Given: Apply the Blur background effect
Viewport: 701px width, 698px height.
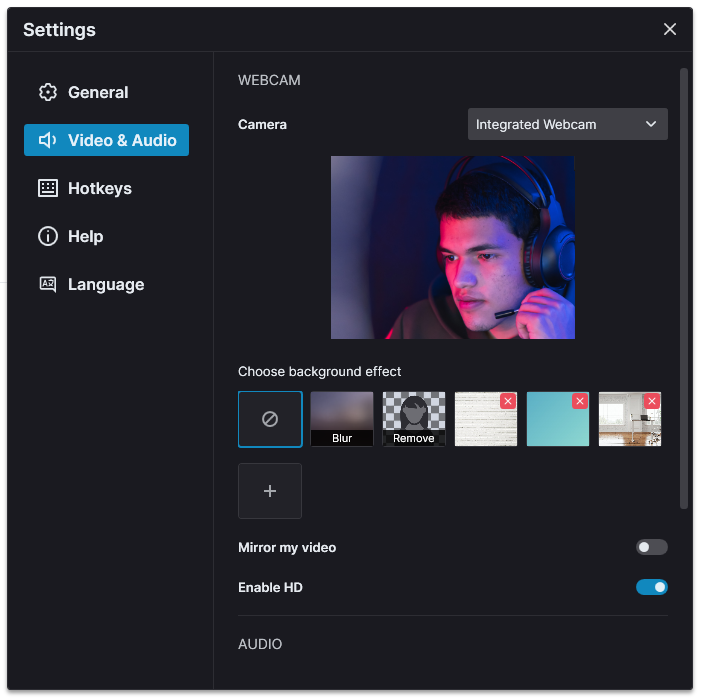Looking at the screenshot, I should (342, 419).
